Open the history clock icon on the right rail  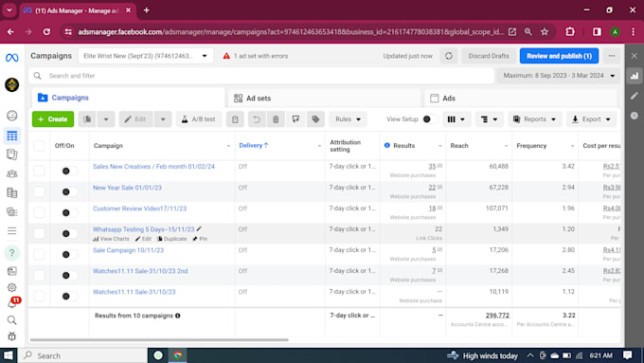(x=635, y=116)
